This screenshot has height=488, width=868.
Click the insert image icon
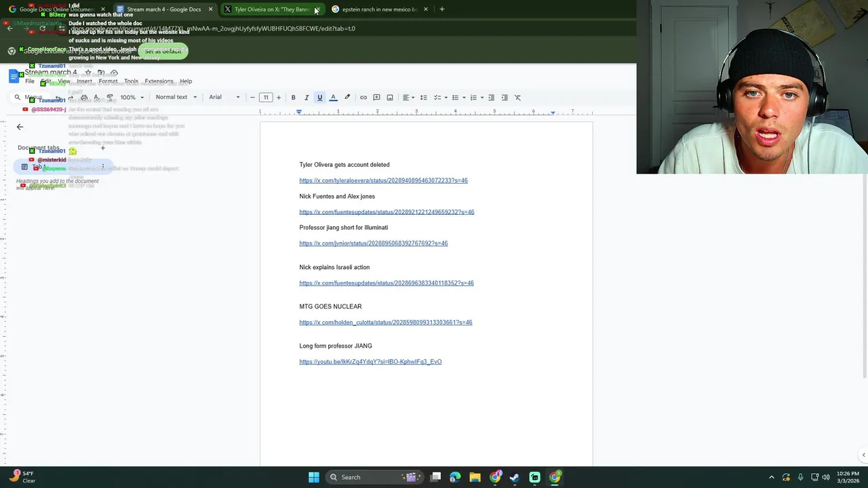tap(390, 98)
